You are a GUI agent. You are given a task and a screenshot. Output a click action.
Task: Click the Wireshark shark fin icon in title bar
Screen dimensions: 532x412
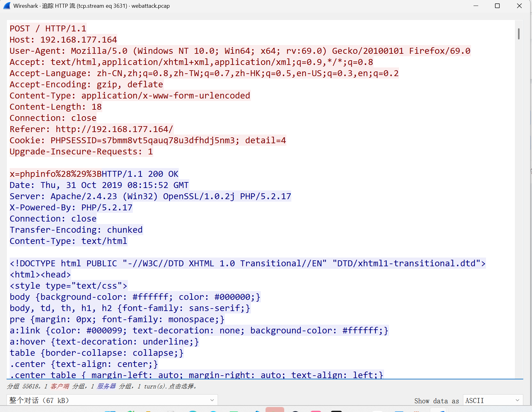point(7,6)
